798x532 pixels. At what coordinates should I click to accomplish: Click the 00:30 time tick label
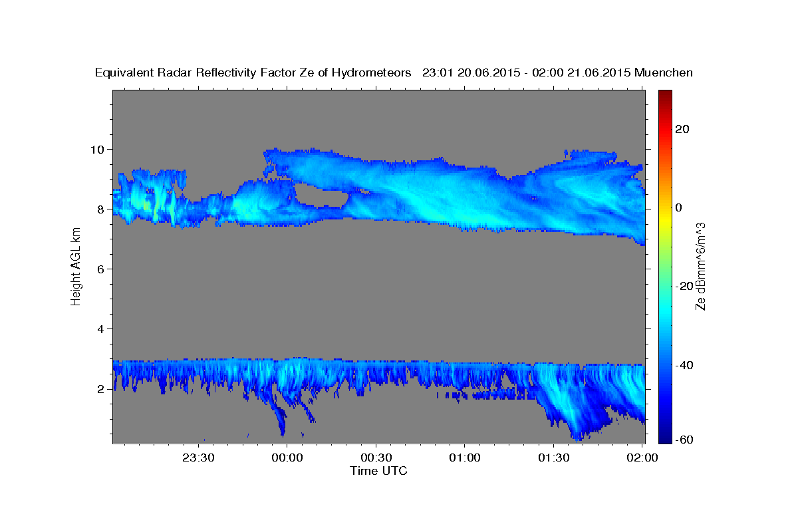pyautogui.click(x=376, y=458)
